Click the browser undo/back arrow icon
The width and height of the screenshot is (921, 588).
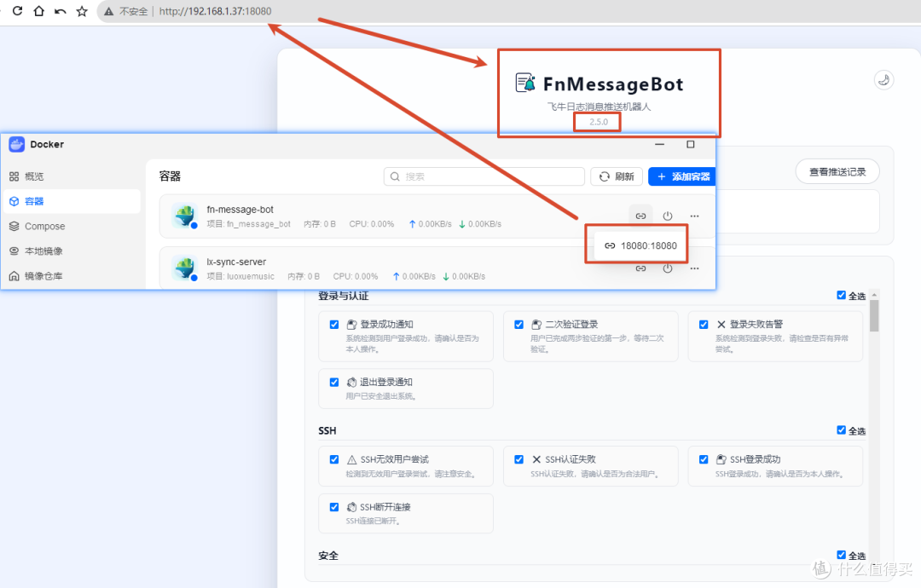coord(61,11)
